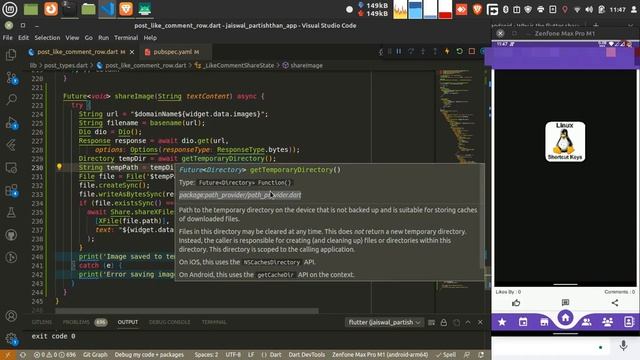Open the flutter output channel dropdown
The height and width of the screenshot is (360, 640).
[x=384, y=322]
